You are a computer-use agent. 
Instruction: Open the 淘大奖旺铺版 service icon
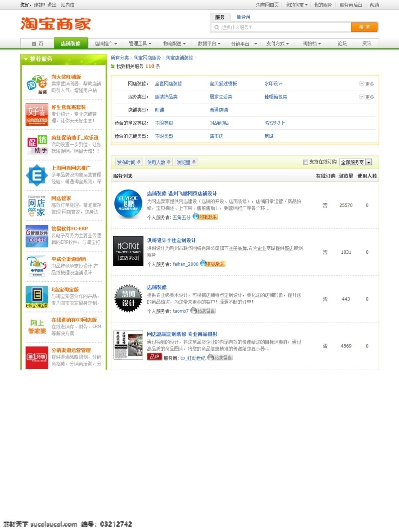pos(37,84)
